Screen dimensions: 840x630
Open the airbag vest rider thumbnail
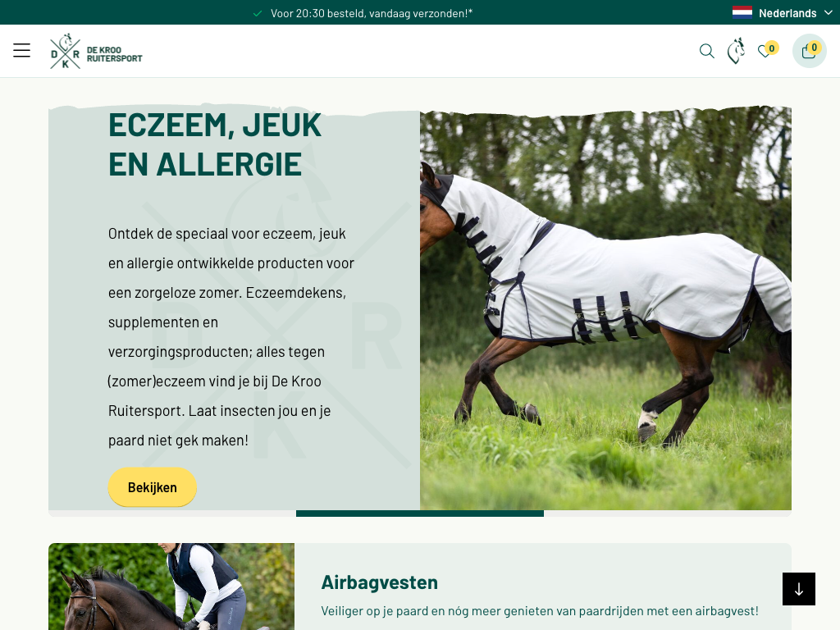pyautogui.click(x=171, y=587)
